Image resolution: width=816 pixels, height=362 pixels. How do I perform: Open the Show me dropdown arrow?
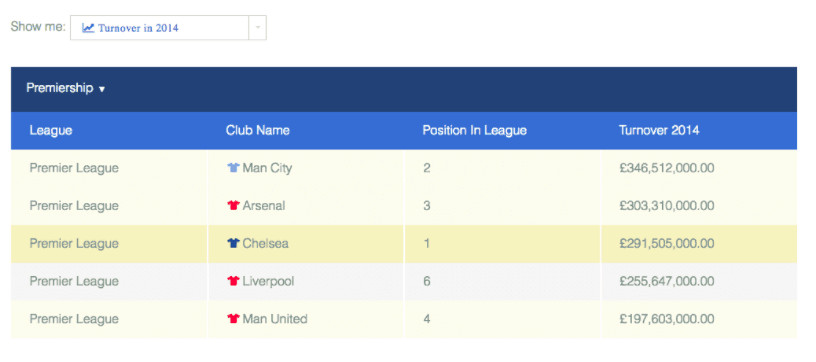(x=258, y=28)
